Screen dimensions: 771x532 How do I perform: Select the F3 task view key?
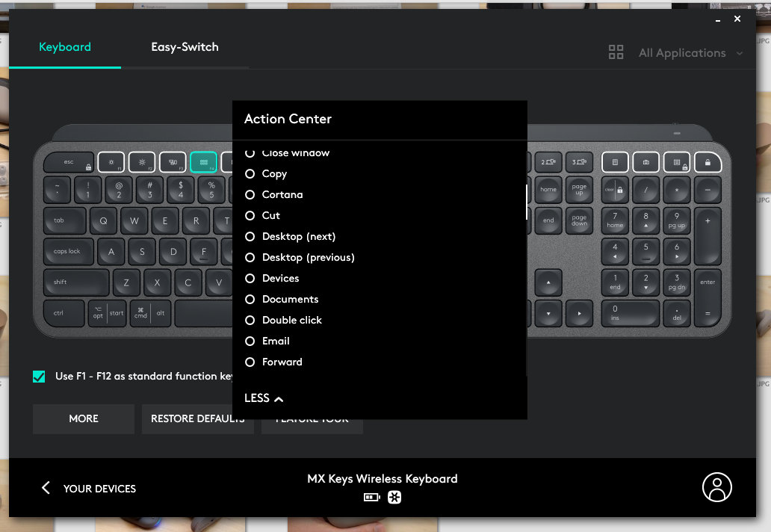point(173,161)
